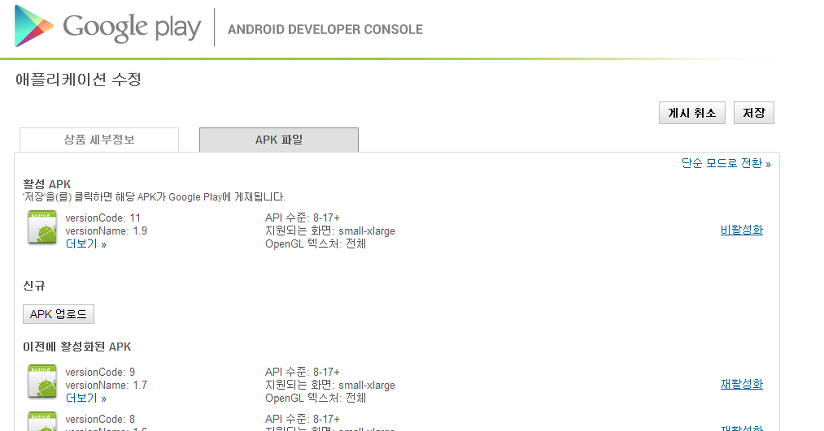Click the 게시 취소 button
Image resolution: width=824 pixels, height=431 pixels.
[x=692, y=113]
